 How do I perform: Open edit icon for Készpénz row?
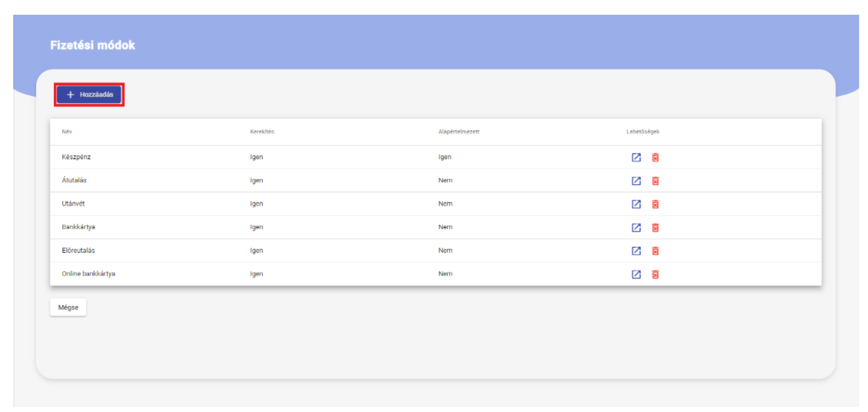[636, 158]
